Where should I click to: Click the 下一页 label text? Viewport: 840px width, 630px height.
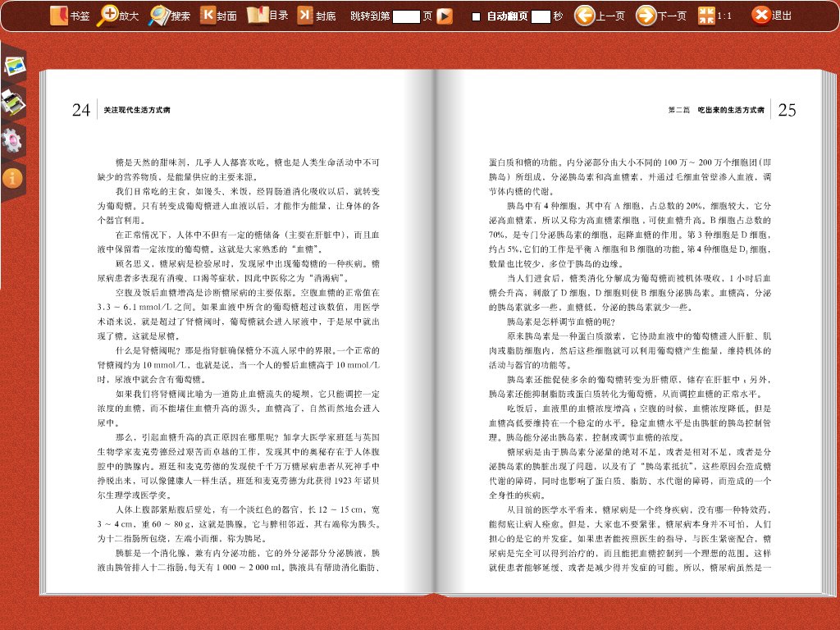click(672, 16)
